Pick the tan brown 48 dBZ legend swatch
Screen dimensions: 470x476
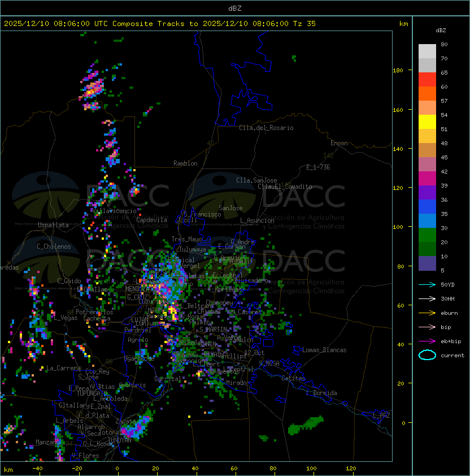[427, 150]
